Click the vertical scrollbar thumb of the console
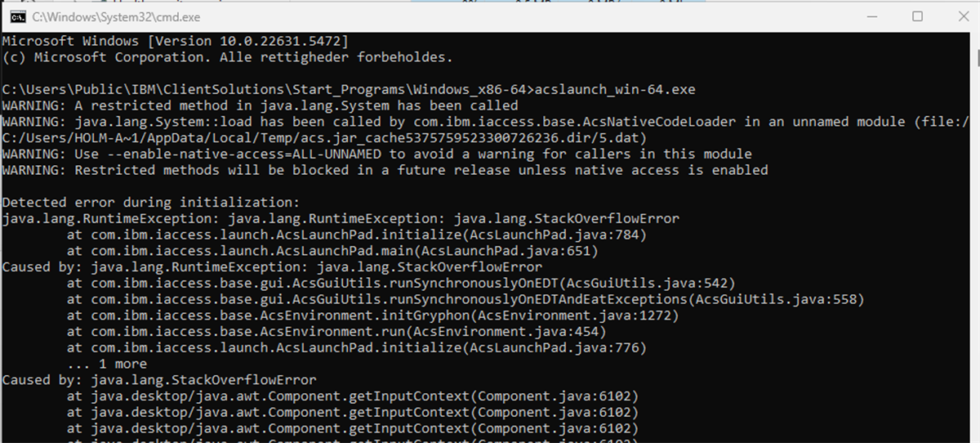The width and height of the screenshot is (980, 443). (977, 57)
